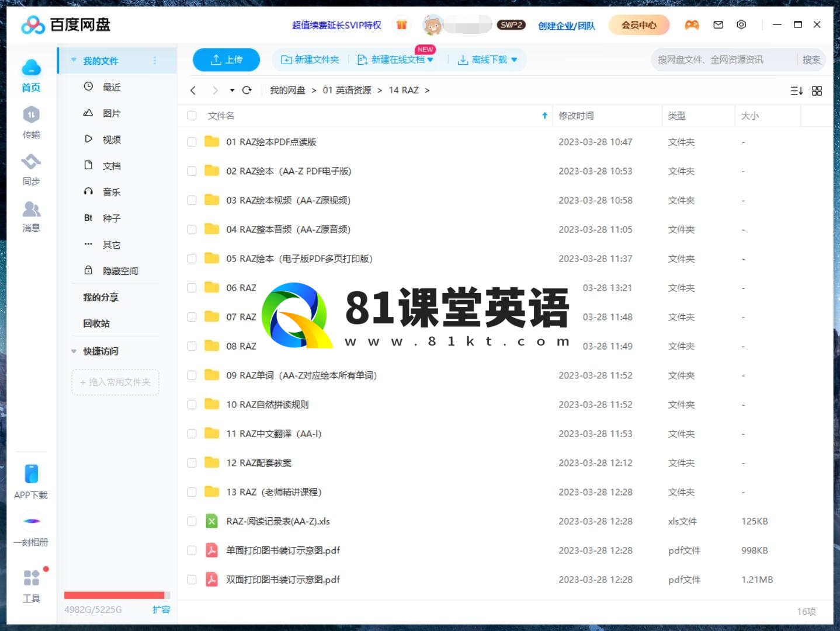Click the 搜索 search button
The width and height of the screenshot is (840, 631).
[811, 60]
